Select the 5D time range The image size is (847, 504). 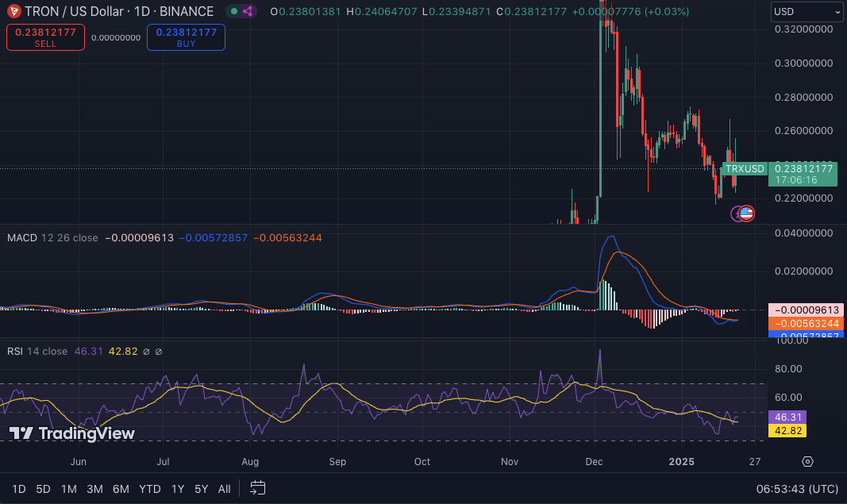[43, 489]
